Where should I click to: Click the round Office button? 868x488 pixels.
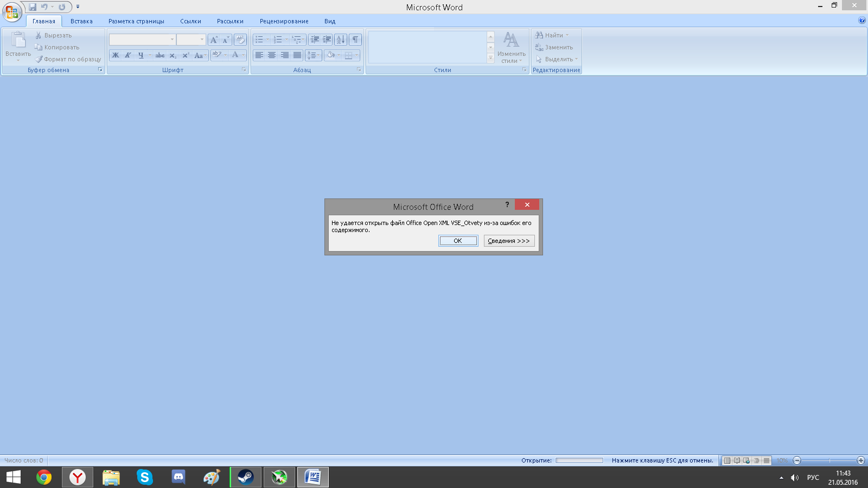[12, 11]
